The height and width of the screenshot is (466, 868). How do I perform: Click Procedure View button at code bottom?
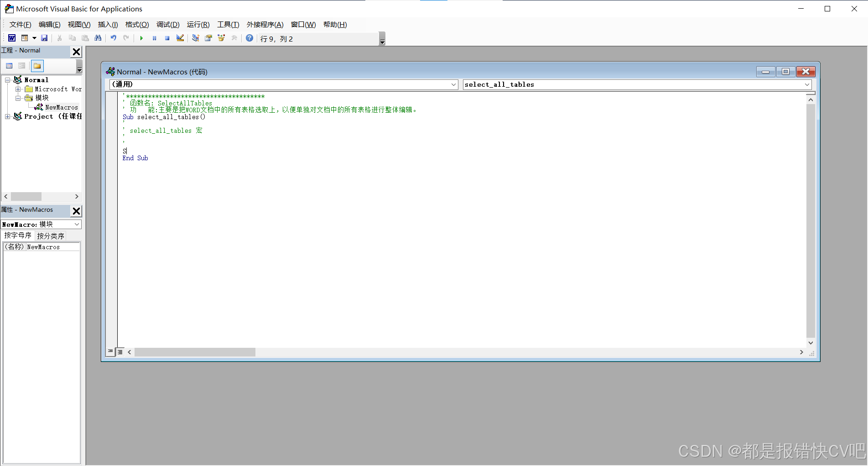tap(110, 352)
